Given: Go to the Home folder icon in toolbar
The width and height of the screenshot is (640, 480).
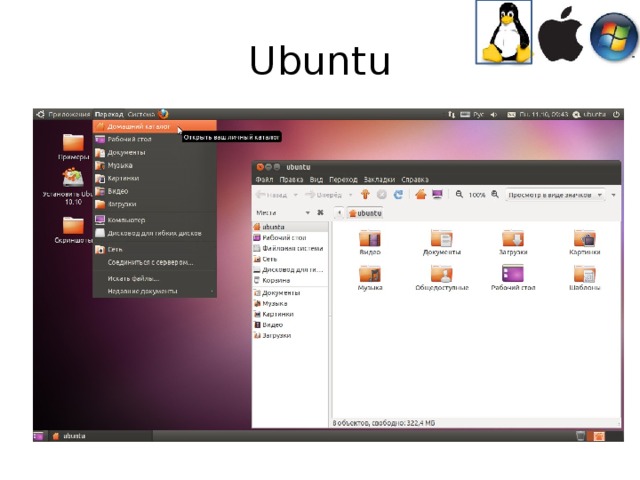Looking at the screenshot, I should point(420,194).
